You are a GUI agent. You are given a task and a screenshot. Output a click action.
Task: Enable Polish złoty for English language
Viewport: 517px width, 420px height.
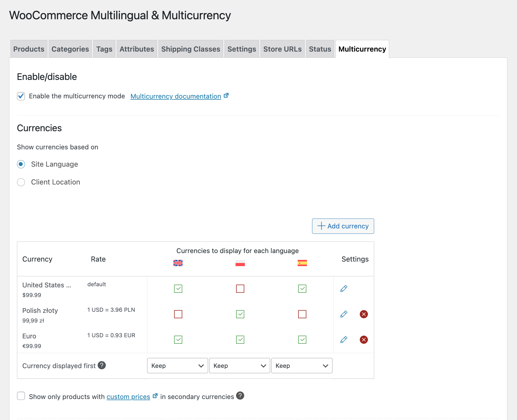click(x=178, y=314)
